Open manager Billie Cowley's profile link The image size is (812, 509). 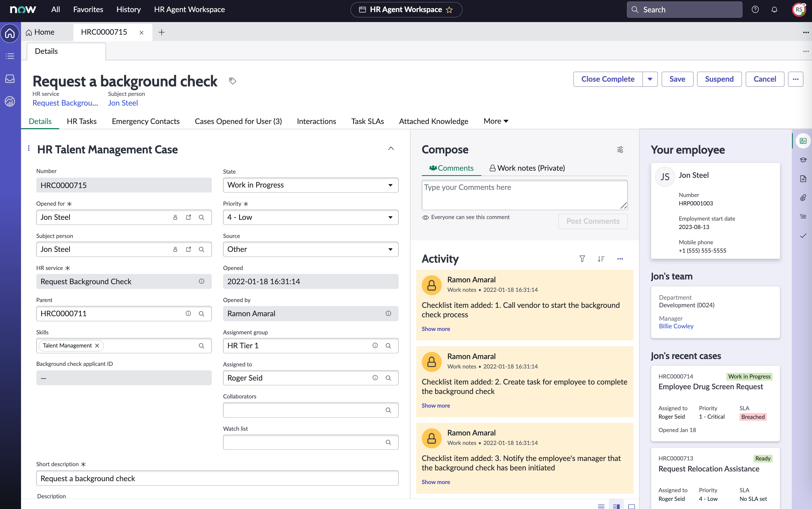click(675, 326)
